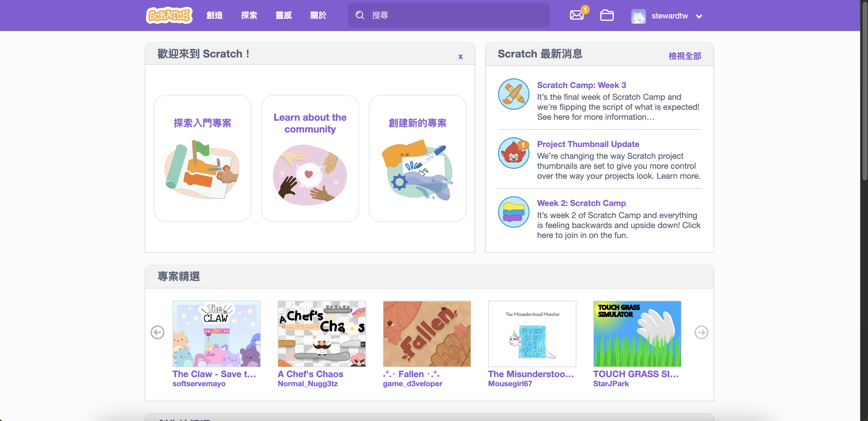Select the Learn about the community card
The width and height of the screenshot is (868, 421).
point(310,158)
